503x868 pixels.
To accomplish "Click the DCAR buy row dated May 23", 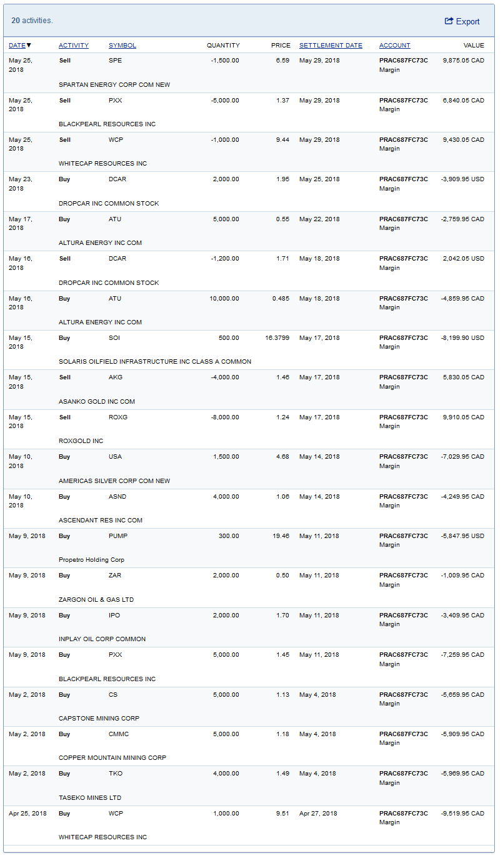I will click(250, 191).
